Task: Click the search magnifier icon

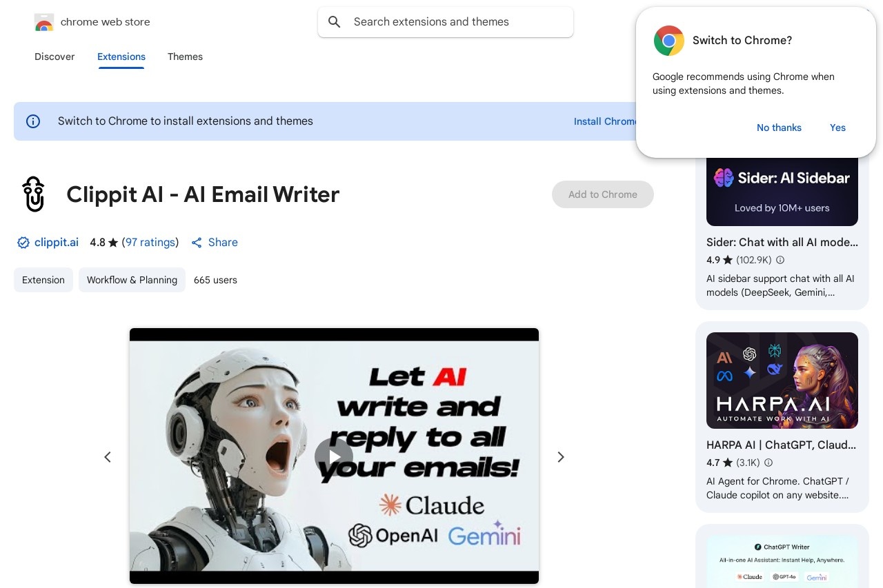Action: point(335,22)
